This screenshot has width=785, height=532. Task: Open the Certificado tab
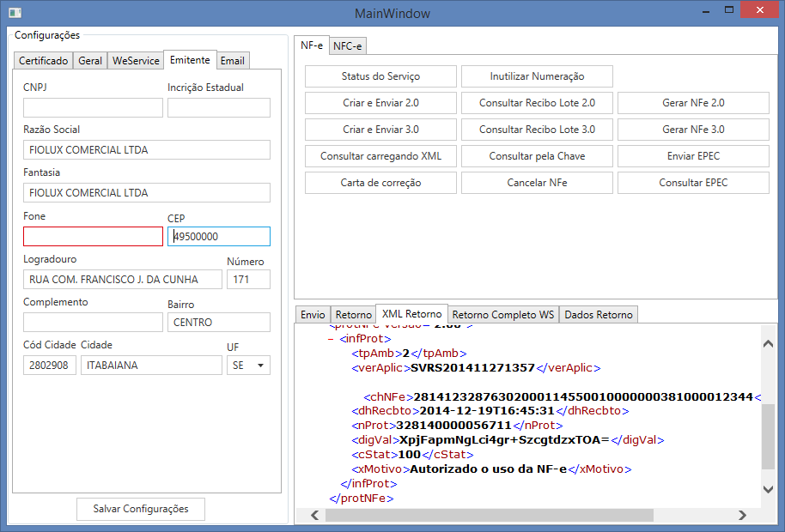point(43,61)
